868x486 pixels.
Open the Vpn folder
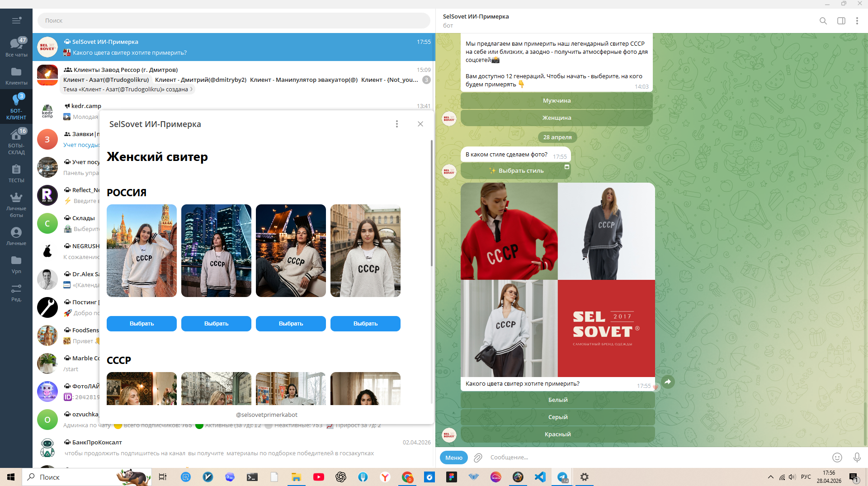(x=16, y=264)
